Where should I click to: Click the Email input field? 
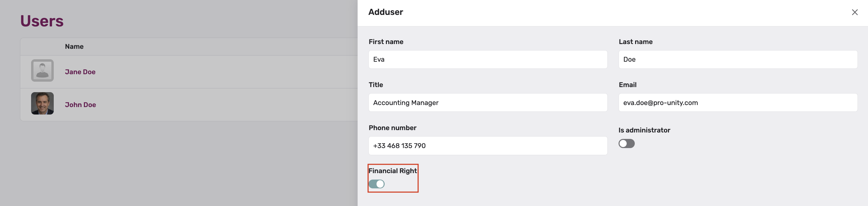[738, 103]
